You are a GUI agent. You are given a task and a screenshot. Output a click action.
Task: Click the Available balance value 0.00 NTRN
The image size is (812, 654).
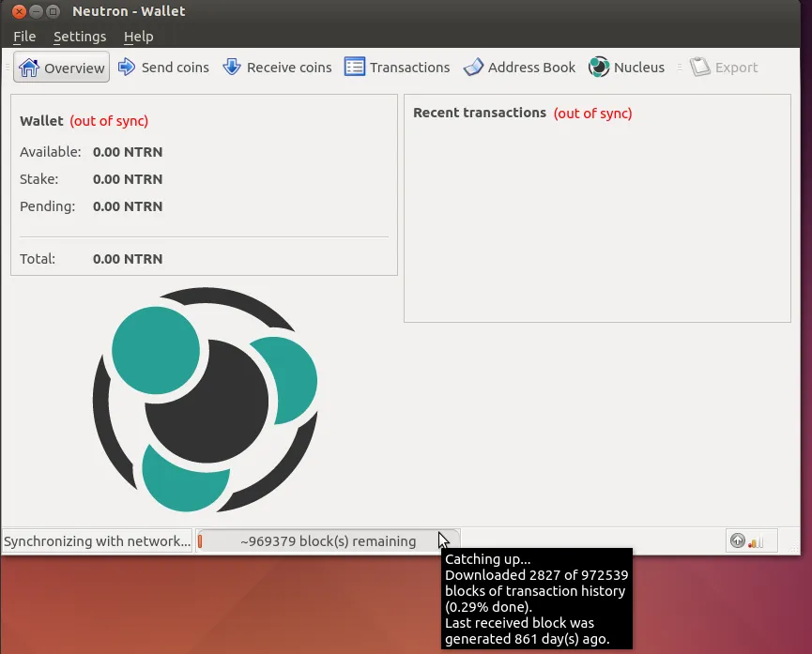point(128,152)
